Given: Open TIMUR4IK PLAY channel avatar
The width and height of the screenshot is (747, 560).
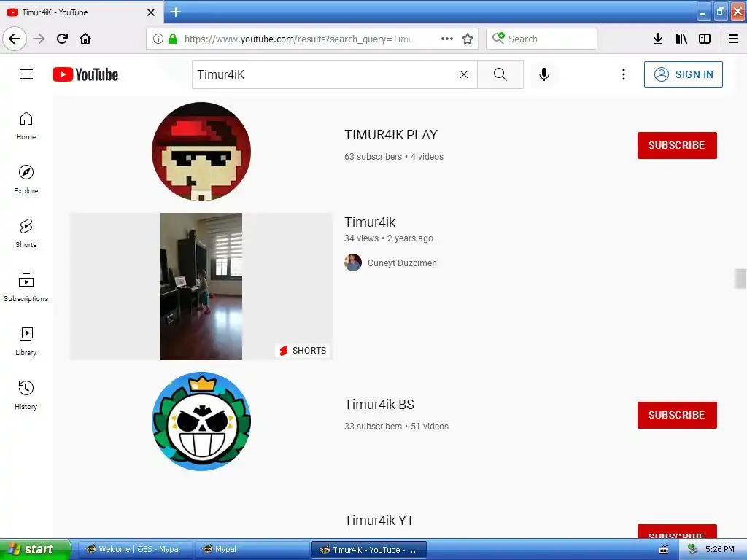Looking at the screenshot, I should coord(201,152).
